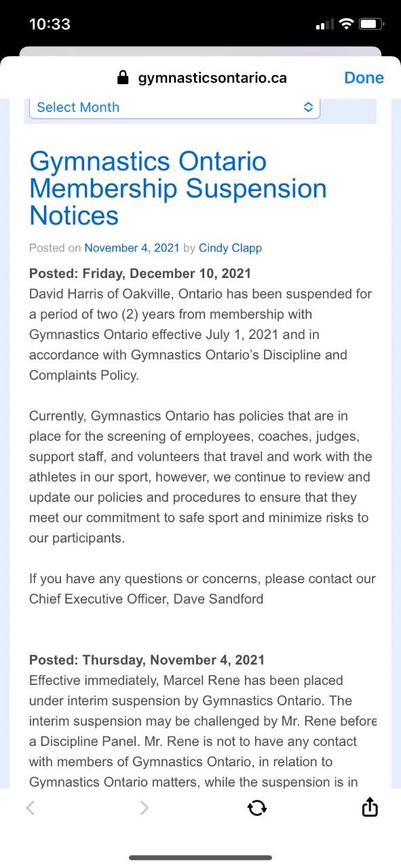Tap the forward chevron in the bottom toolbar

[x=143, y=808]
